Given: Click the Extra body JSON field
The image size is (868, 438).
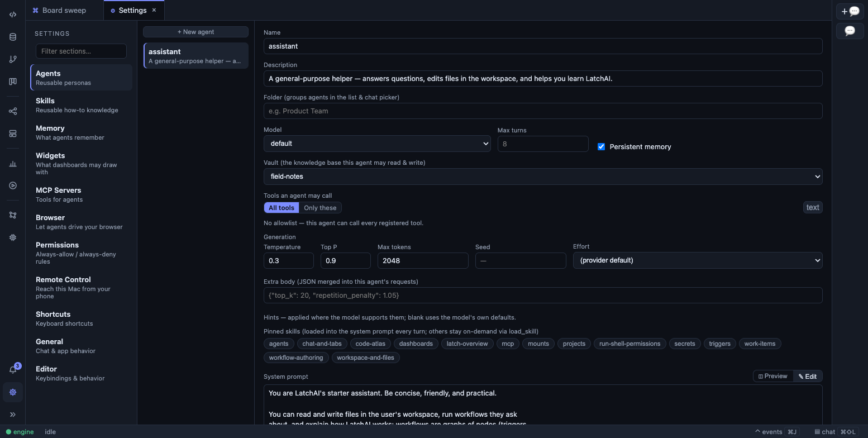Looking at the screenshot, I should pyautogui.click(x=543, y=295).
